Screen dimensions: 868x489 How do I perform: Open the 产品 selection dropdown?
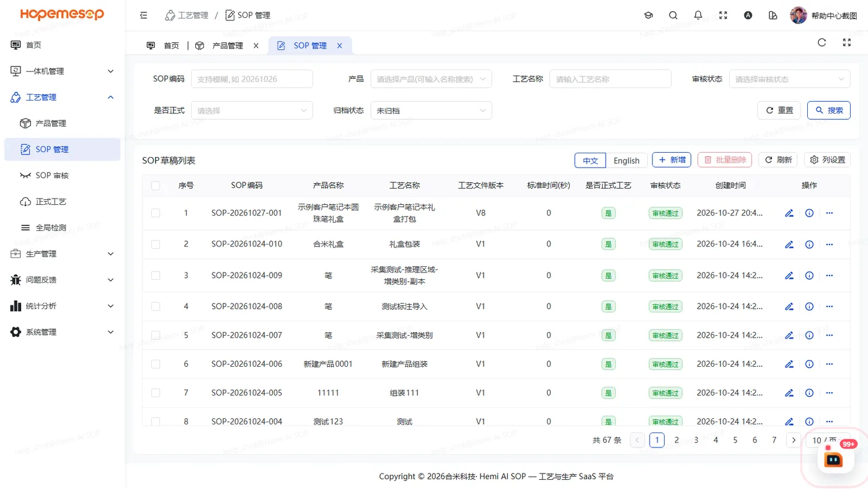431,79
